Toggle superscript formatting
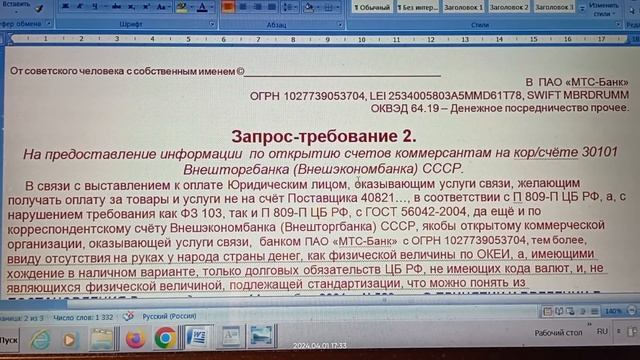Viewport: 640px width, 360px height. pyautogui.click(x=146, y=7)
